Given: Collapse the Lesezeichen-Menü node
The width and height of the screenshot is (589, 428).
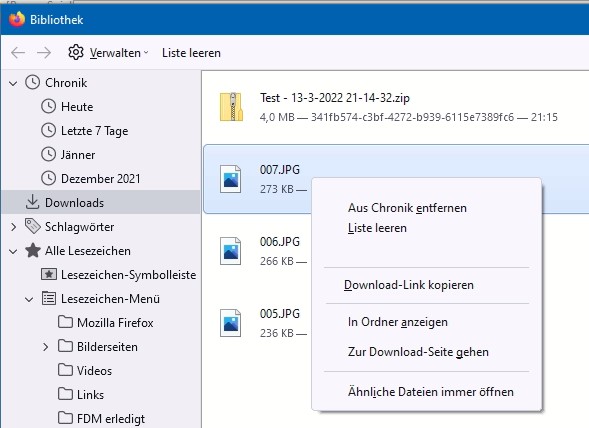Looking at the screenshot, I should [29, 299].
